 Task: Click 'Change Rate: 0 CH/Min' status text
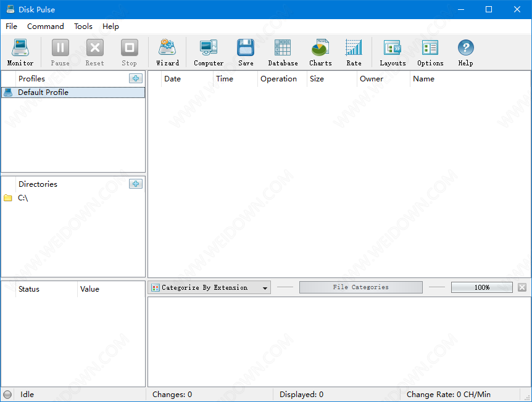[x=449, y=394]
